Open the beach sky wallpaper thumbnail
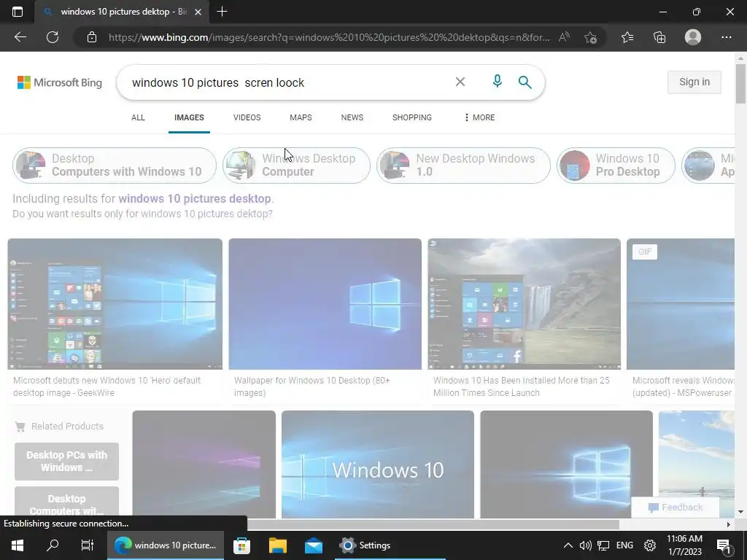The width and height of the screenshot is (747, 560). tap(697, 452)
